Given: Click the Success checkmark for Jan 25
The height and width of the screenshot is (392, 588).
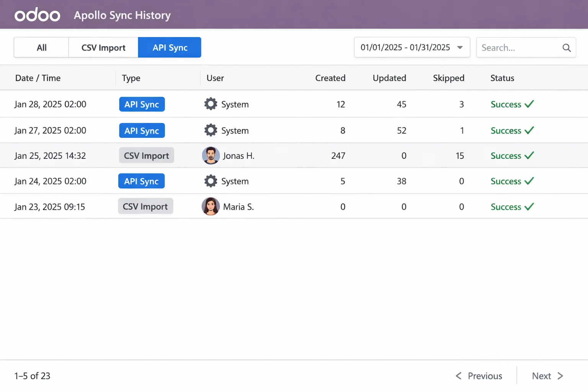Looking at the screenshot, I should (x=529, y=155).
